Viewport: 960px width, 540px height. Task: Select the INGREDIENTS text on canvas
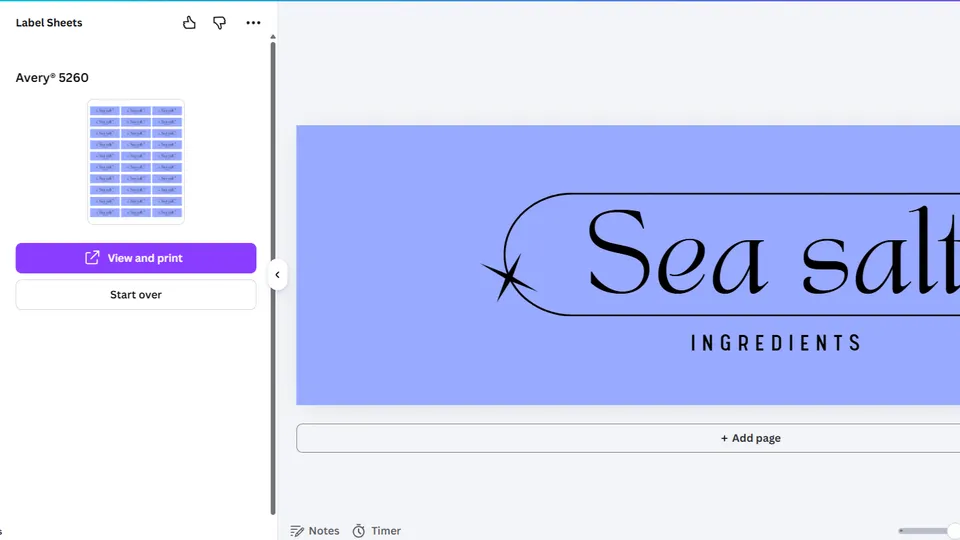pyautogui.click(x=776, y=343)
